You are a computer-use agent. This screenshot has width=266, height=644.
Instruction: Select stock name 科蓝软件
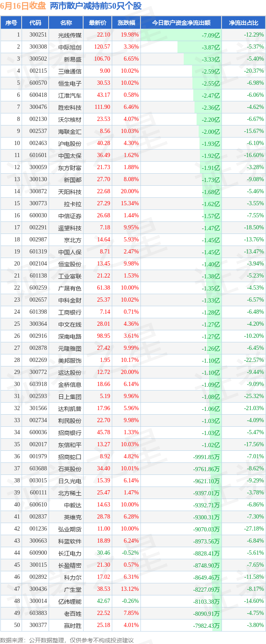70,541
